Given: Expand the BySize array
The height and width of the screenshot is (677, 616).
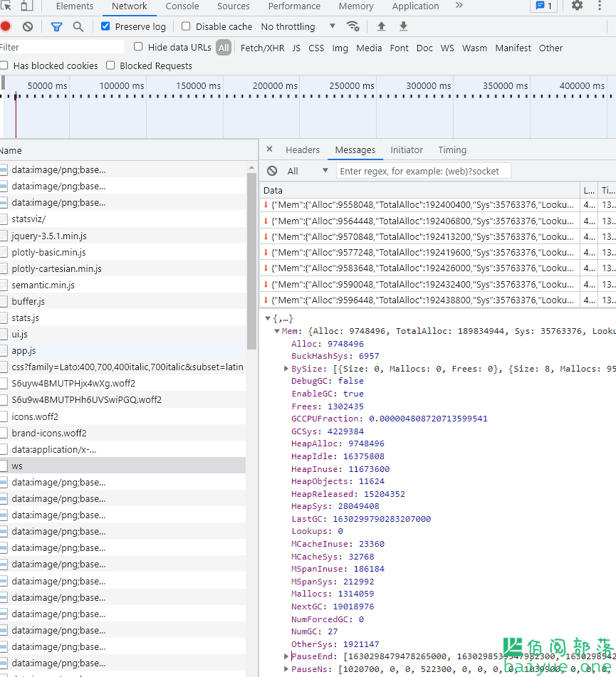Looking at the screenshot, I should point(286,368).
